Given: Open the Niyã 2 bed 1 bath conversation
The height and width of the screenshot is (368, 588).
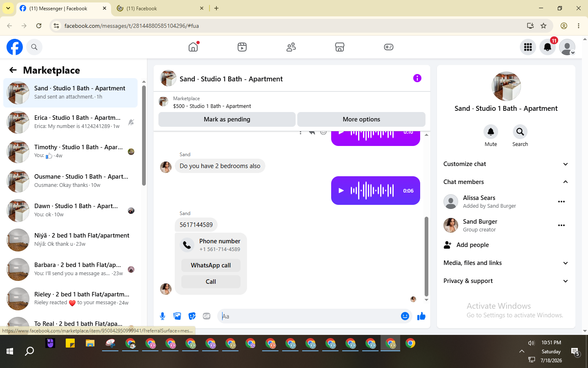Looking at the screenshot, I should (70, 240).
